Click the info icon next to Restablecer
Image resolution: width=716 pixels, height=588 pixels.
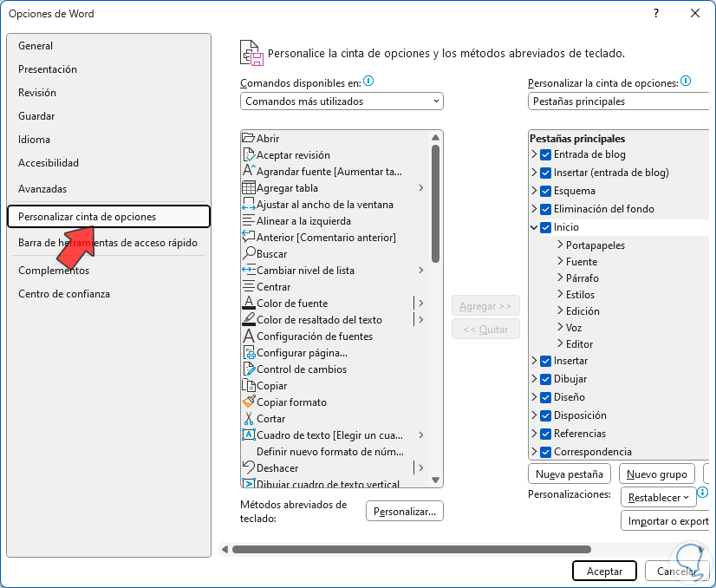(703, 493)
